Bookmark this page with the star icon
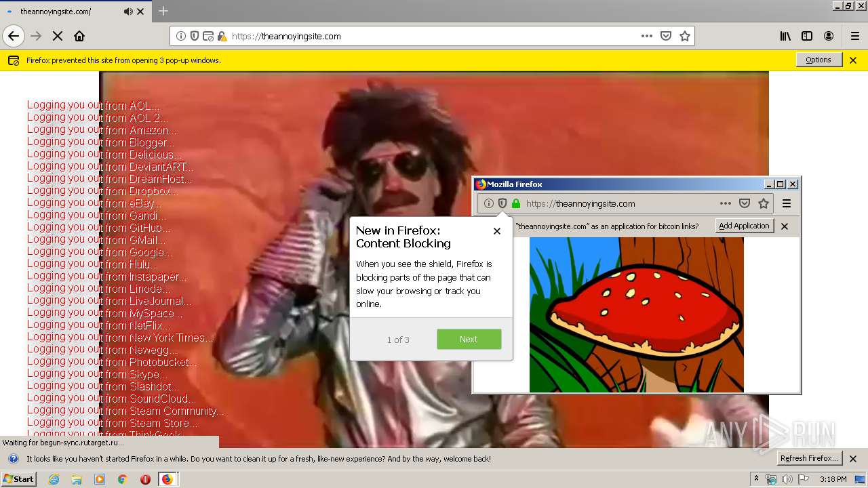Image resolution: width=868 pixels, height=488 pixels. coord(685,36)
